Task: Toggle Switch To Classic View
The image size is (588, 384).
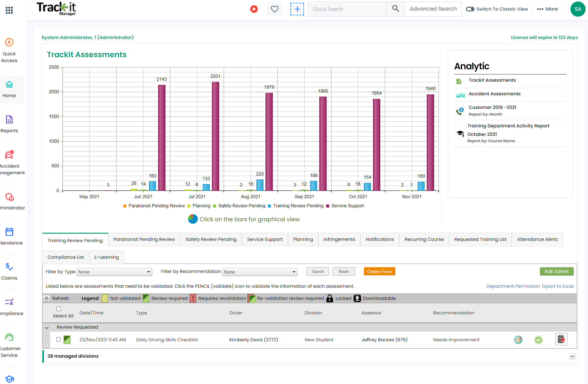Action: point(470,9)
